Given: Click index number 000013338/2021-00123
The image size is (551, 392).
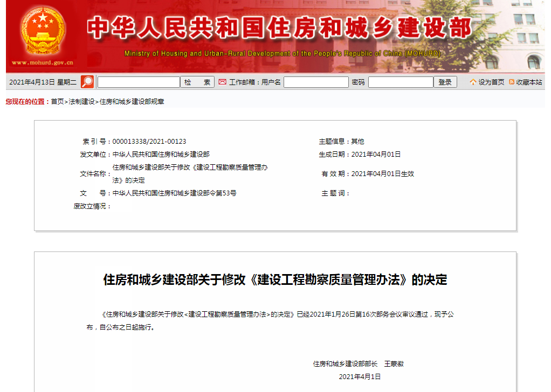Looking at the screenshot, I should click(x=149, y=142).
